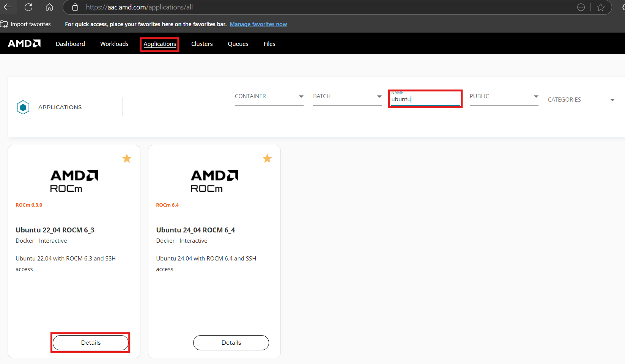Screen dimensions: 625x364
Task: Click 'Ubuntu 24.04 with ROCM 6.4 and SSH' description
Action: click(x=206, y=259)
